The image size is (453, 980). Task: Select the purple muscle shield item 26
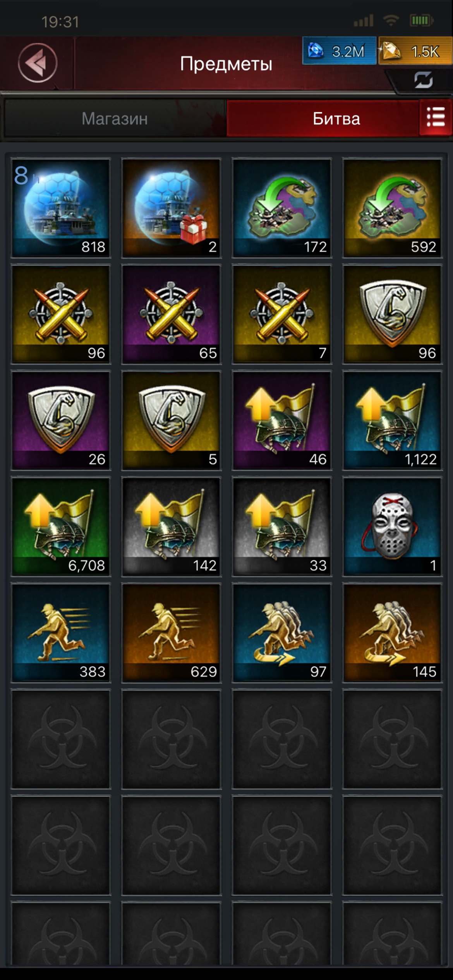pos(61,420)
